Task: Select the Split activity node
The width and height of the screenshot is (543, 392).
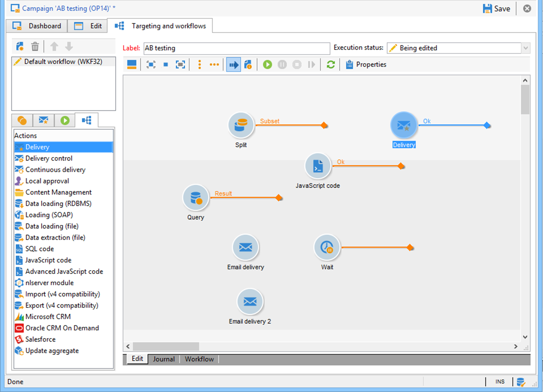Action: click(241, 125)
